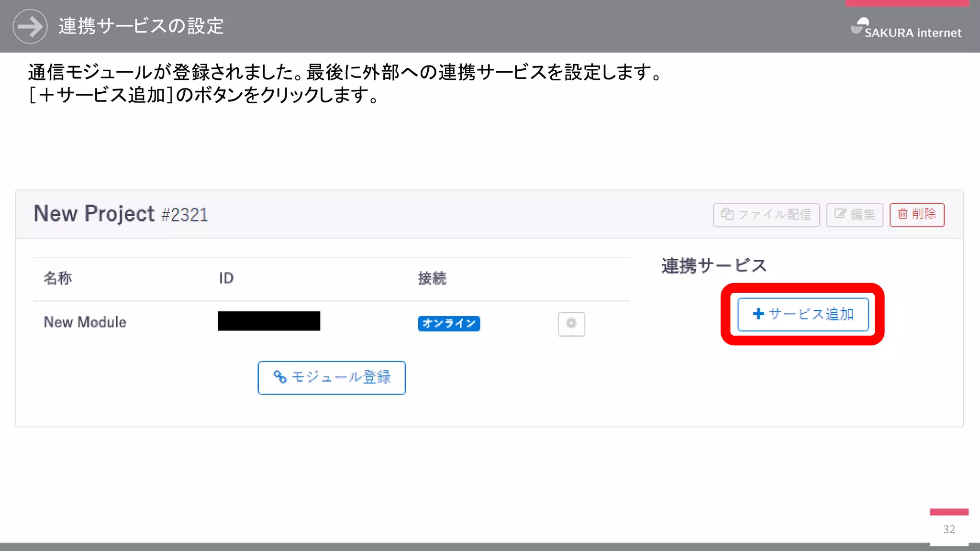Screen dimensions: 980x551
Task: Open ファイル配信 button
Action: tap(766, 214)
